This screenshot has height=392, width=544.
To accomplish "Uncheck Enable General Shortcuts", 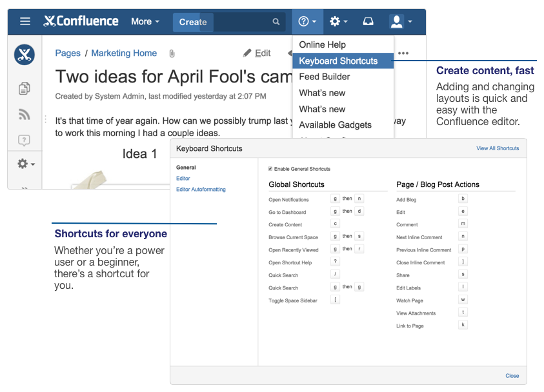I will (x=269, y=170).
